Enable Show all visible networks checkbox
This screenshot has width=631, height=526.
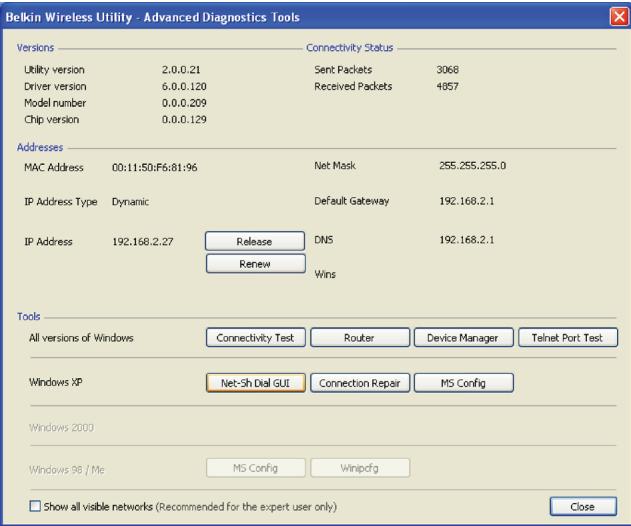[35, 506]
